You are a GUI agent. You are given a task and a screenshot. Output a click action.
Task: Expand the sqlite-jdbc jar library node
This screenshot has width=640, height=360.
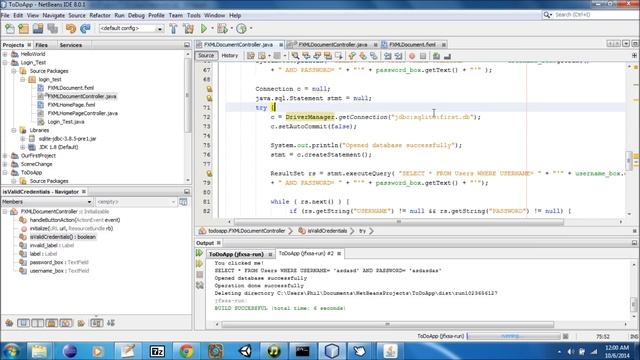[23, 139]
